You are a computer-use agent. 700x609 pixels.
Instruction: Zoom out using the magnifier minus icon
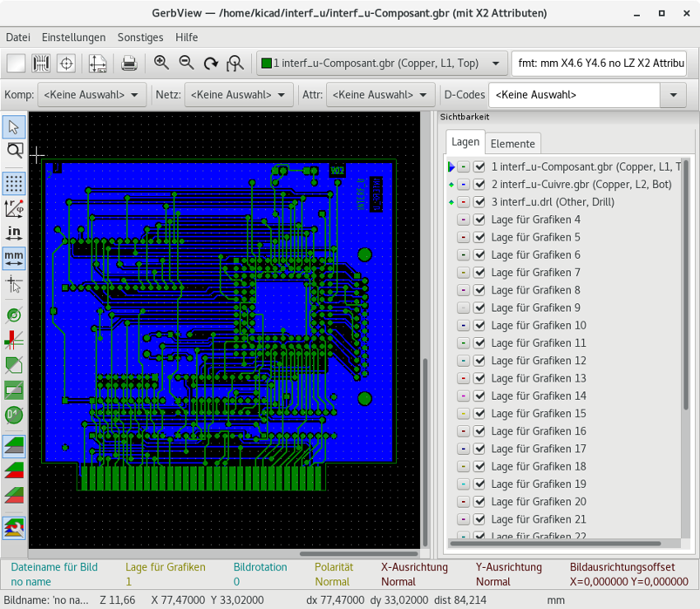click(186, 63)
